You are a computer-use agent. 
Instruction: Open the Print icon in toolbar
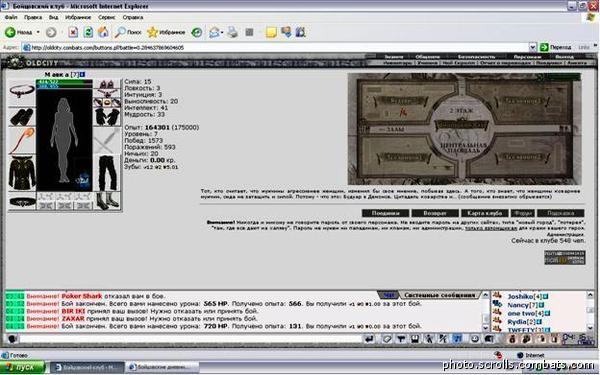232,32
